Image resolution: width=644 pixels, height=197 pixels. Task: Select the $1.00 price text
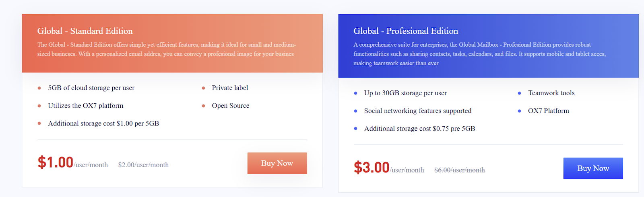click(x=56, y=162)
